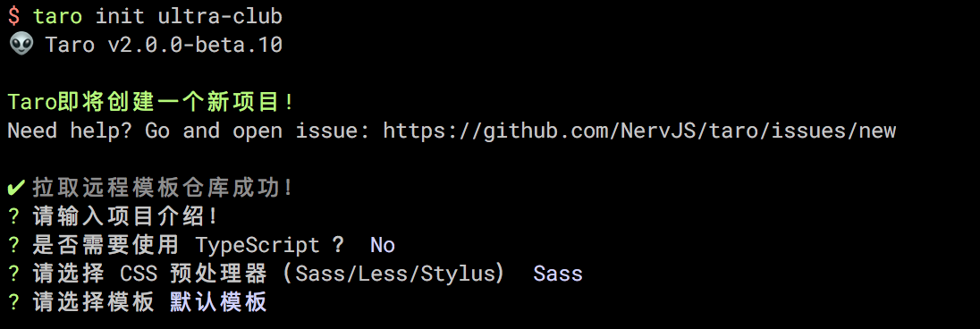Click the red dollar prompt symbol

13,16
